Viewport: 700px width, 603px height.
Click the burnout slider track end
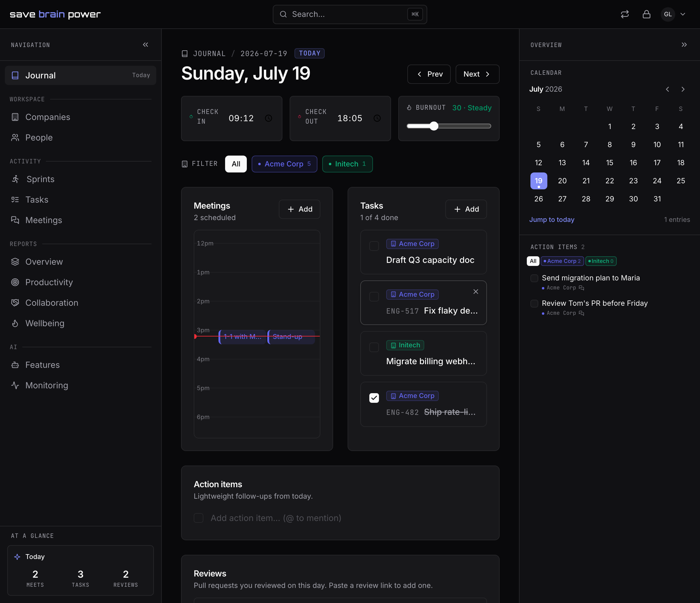(488, 126)
